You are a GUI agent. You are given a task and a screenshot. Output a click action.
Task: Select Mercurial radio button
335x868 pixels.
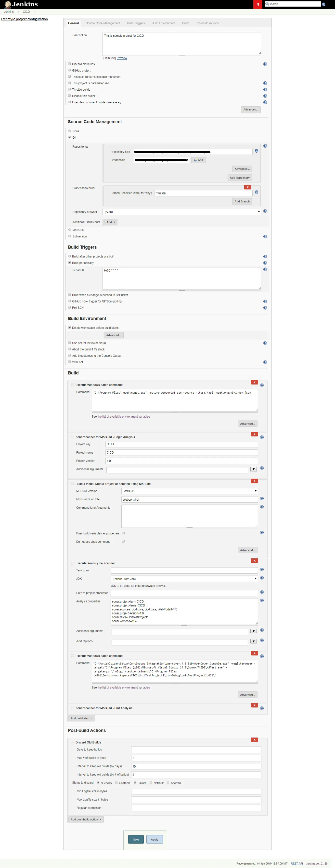click(70, 230)
